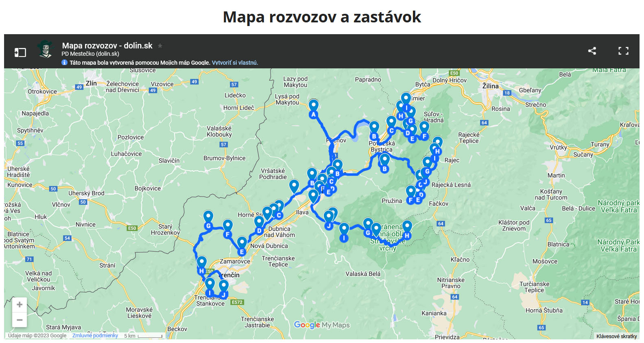Click Valaská Belá label on map
This screenshot has height=343, width=644.
[363, 274]
